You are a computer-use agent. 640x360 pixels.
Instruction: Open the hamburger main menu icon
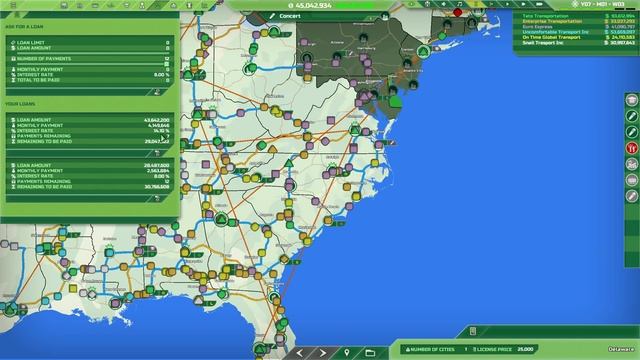click(13, 5)
